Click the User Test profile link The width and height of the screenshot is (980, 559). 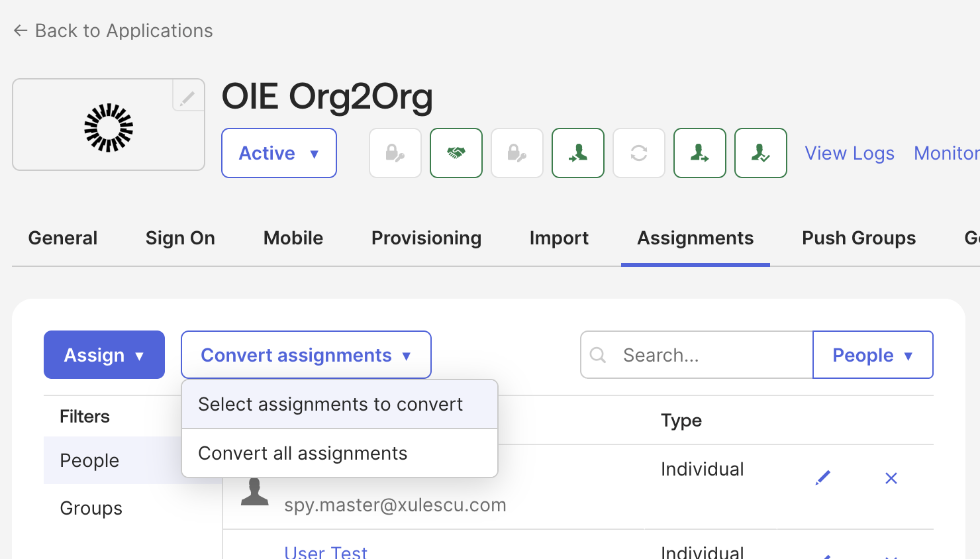point(326,550)
